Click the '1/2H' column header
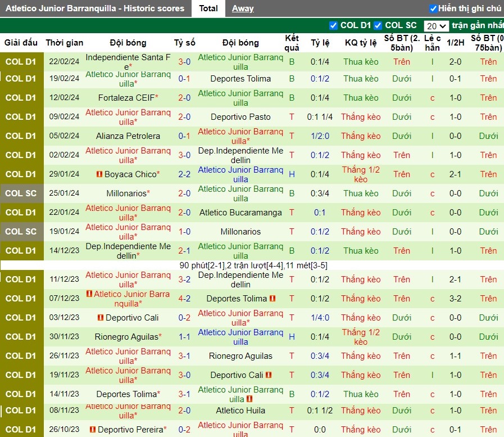504x437 pixels. 456,43
